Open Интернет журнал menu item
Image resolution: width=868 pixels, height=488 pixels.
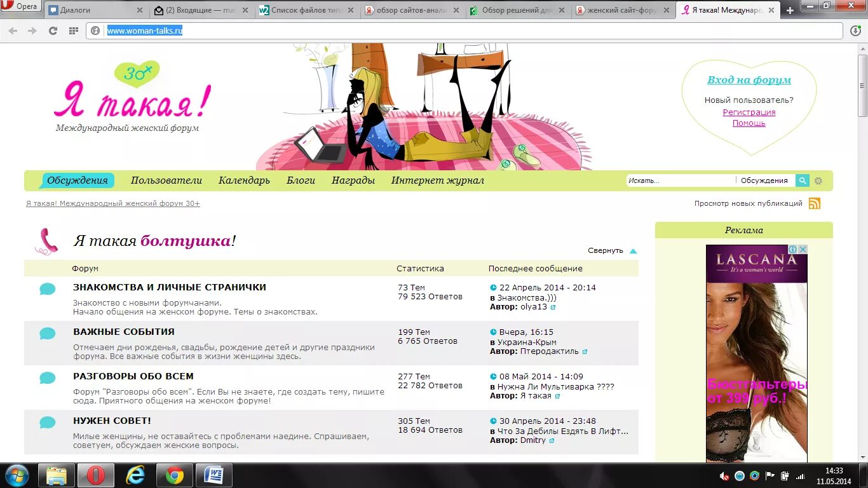438,180
